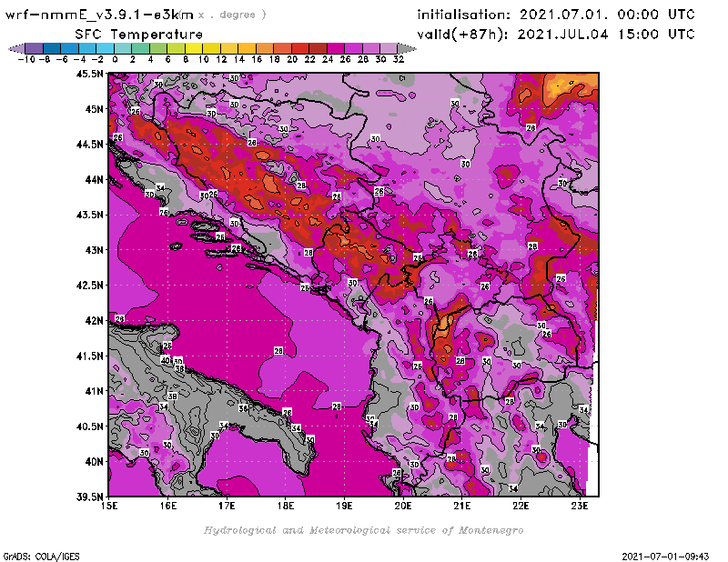The width and height of the screenshot is (728, 562).
Task: Select the '16E' longitude label
Action: tap(168, 506)
